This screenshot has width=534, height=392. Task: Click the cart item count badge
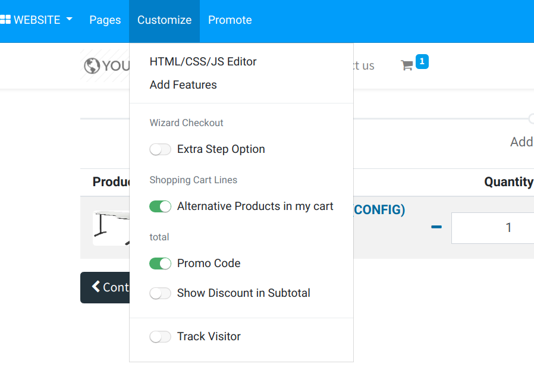pyautogui.click(x=422, y=61)
